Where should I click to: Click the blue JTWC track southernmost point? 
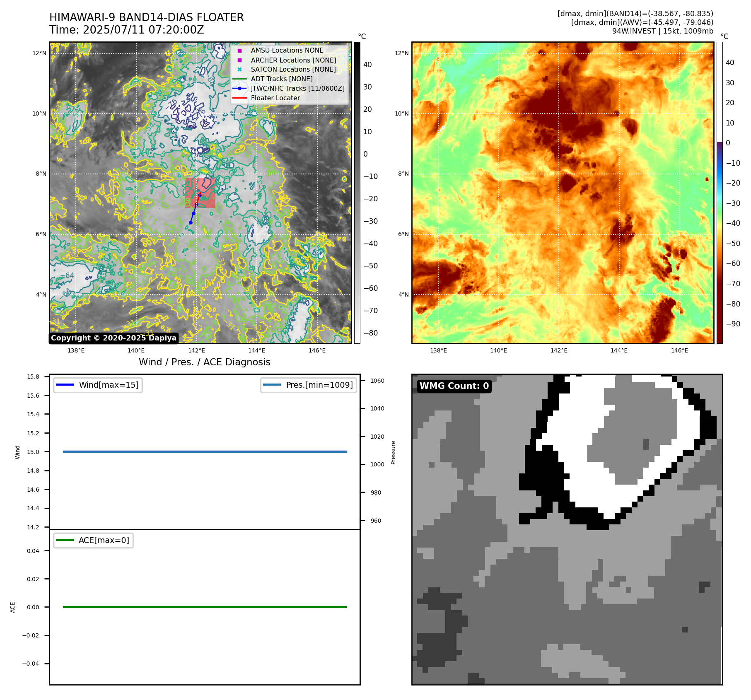point(191,223)
